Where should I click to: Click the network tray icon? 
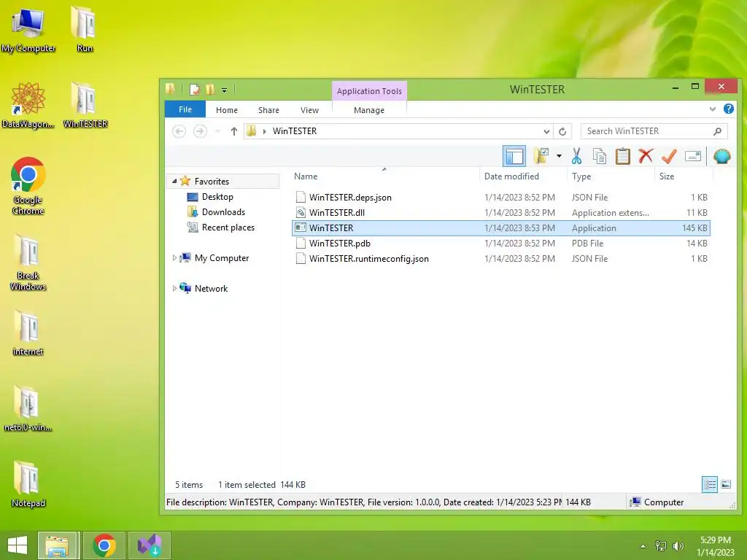tap(661, 545)
